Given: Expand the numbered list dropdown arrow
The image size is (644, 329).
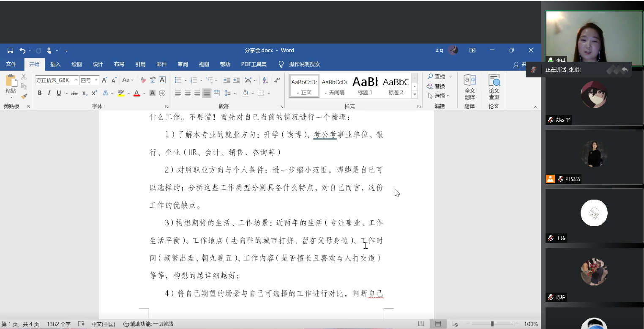Looking at the screenshot, I should pos(201,80).
